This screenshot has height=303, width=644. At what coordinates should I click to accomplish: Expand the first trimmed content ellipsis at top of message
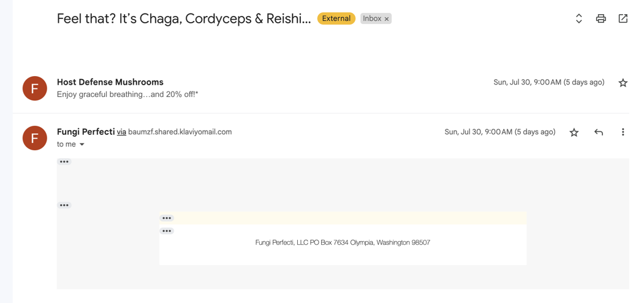pyautogui.click(x=64, y=161)
